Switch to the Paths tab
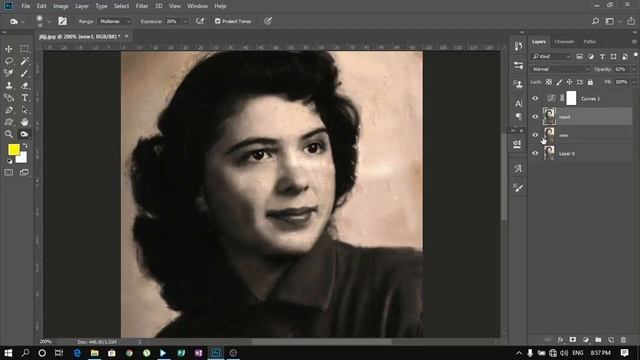Image resolution: width=640 pixels, height=360 pixels. [x=589, y=42]
